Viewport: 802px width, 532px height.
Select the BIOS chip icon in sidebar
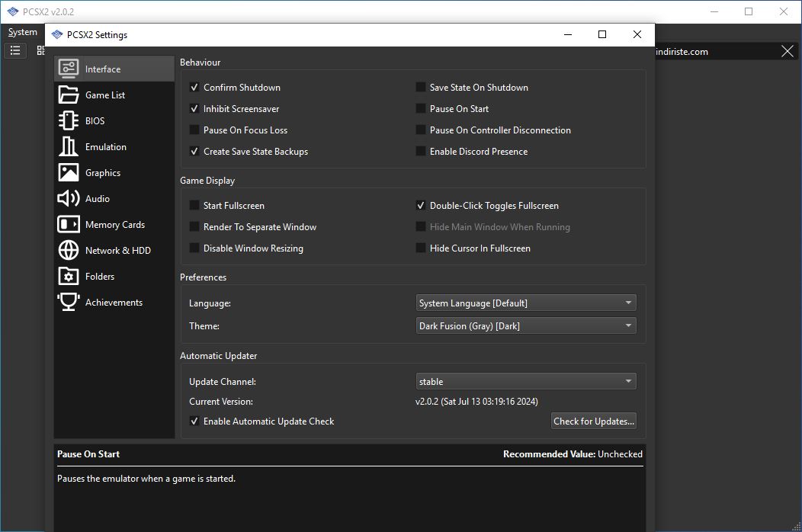(68, 120)
